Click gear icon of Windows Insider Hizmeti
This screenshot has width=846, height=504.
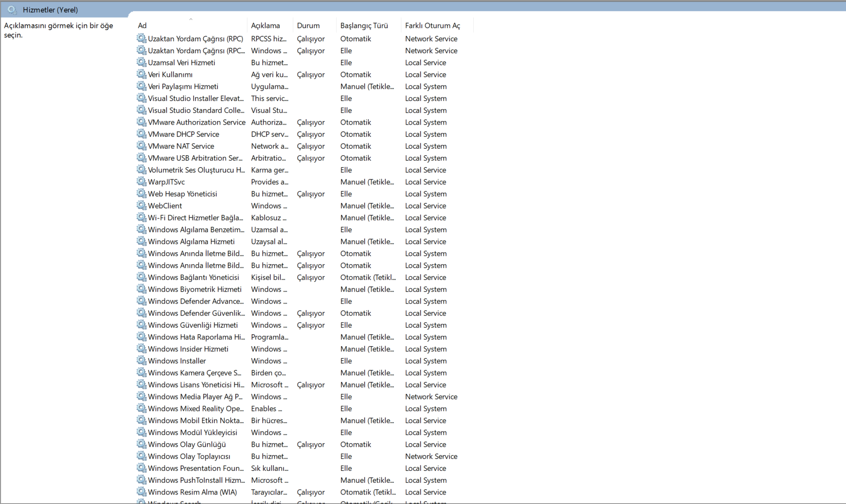tap(141, 349)
